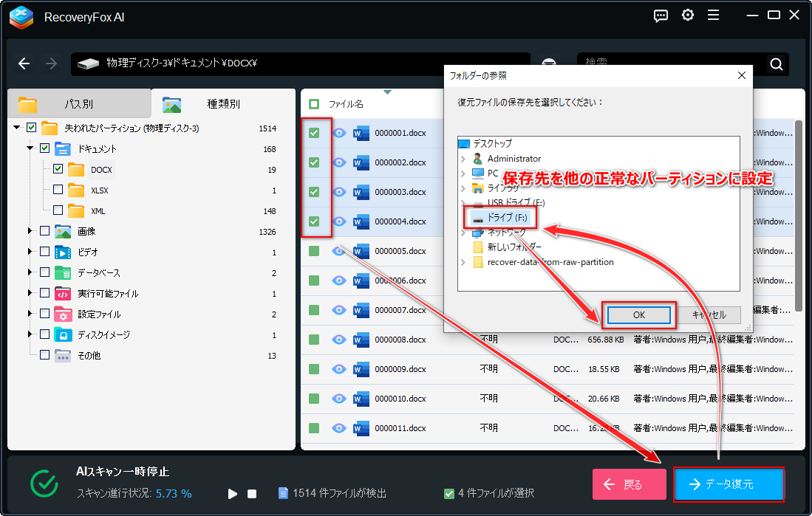Screen dimensions: 812x516
Task: Click the paused scan status checkmark icon
Action: point(44,484)
